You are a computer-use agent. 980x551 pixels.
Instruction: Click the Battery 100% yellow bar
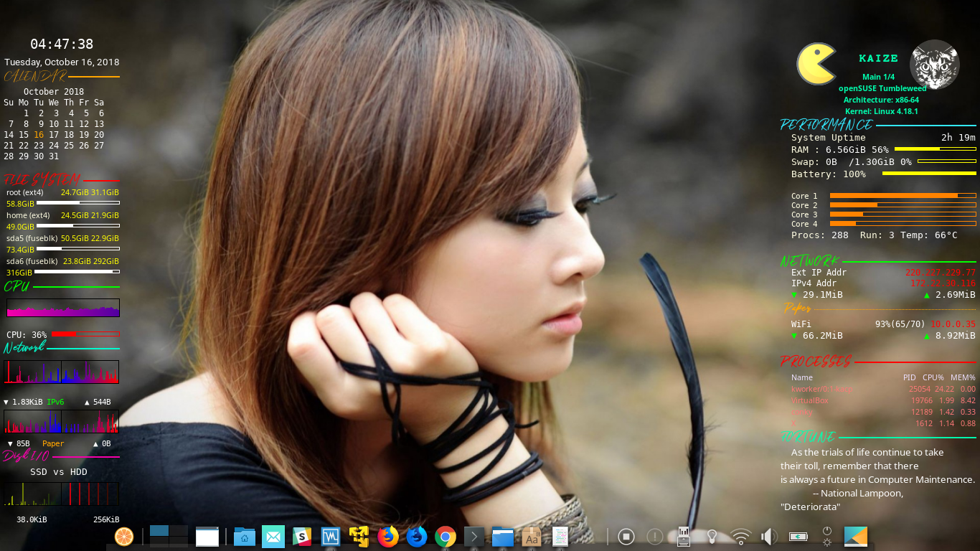(929, 174)
